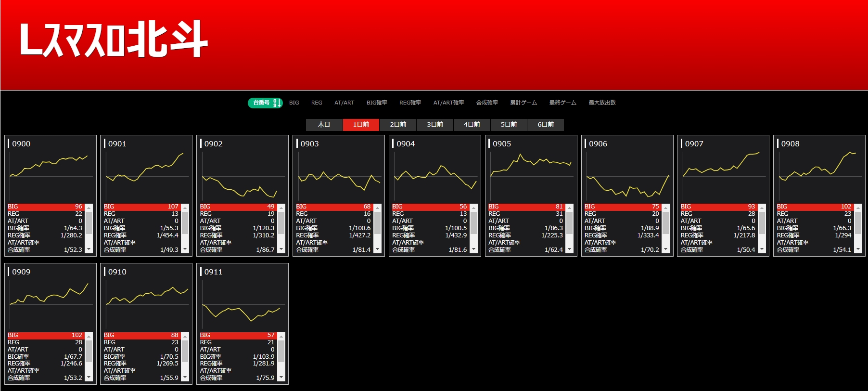This screenshot has height=391, width=868.
Task: Click REG確率 value 1/333.4 in 0906
Action: 648,235
